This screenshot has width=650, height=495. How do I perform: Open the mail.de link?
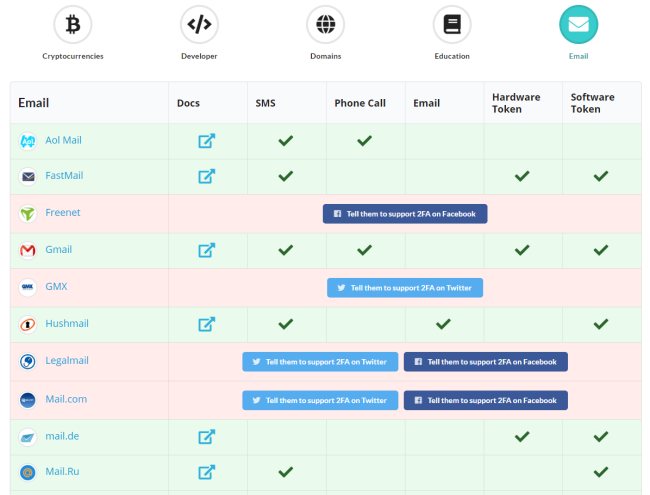62,436
